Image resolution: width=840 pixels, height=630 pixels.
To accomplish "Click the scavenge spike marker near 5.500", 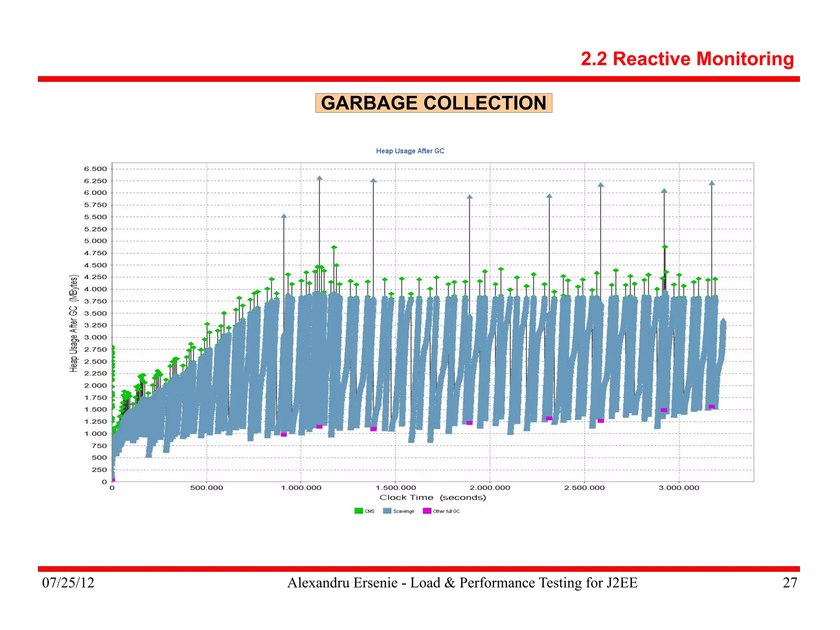I will point(284,216).
